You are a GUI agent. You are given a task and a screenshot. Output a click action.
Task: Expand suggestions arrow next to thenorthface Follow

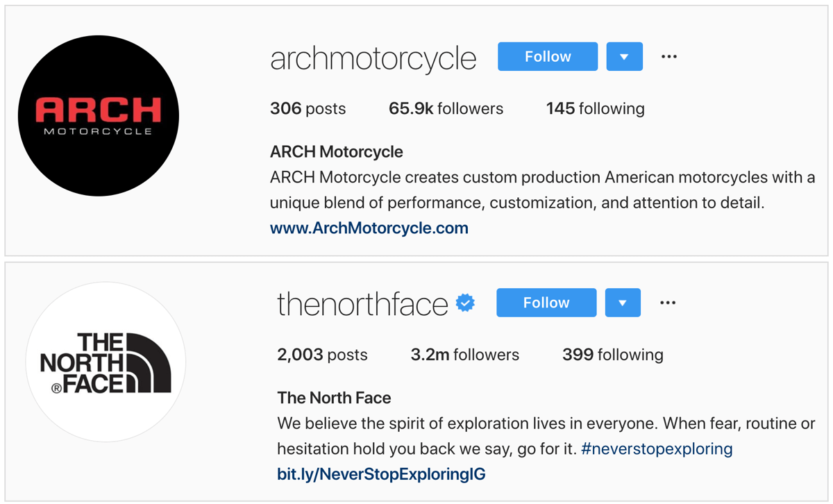click(623, 303)
